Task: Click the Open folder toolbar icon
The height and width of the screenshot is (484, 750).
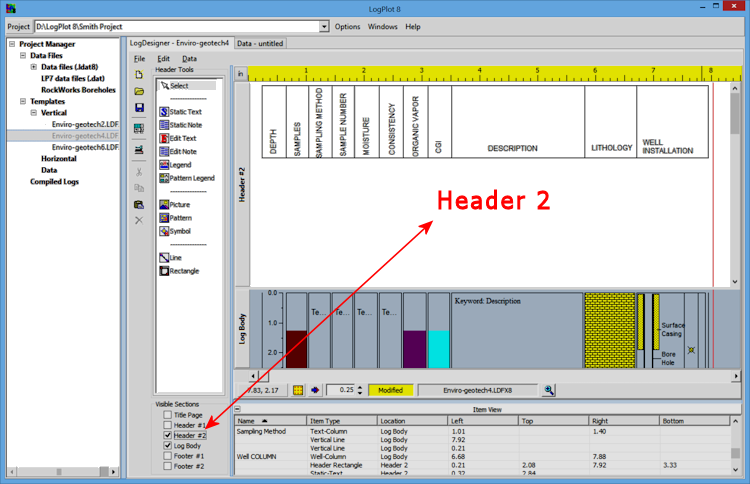Action: [139, 91]
